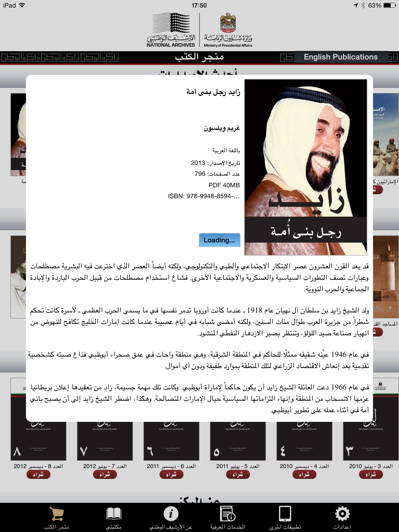The height and width of the screenshot is (532, 399).
Task: Tap the Bluetooth status icon
Action: pos(363,5)
